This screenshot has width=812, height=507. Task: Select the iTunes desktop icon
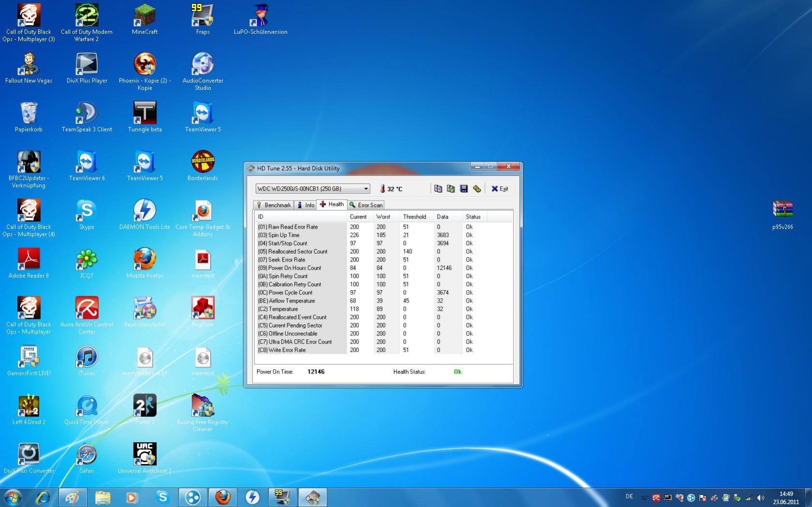(x=87, y=361)
